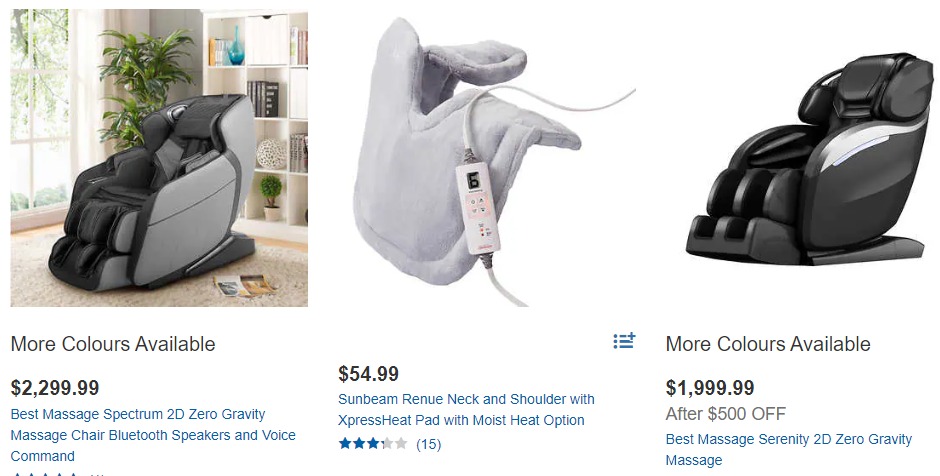
Task: Click the second blue star of Sunbeam rating
Action: [x=359, y=444]
